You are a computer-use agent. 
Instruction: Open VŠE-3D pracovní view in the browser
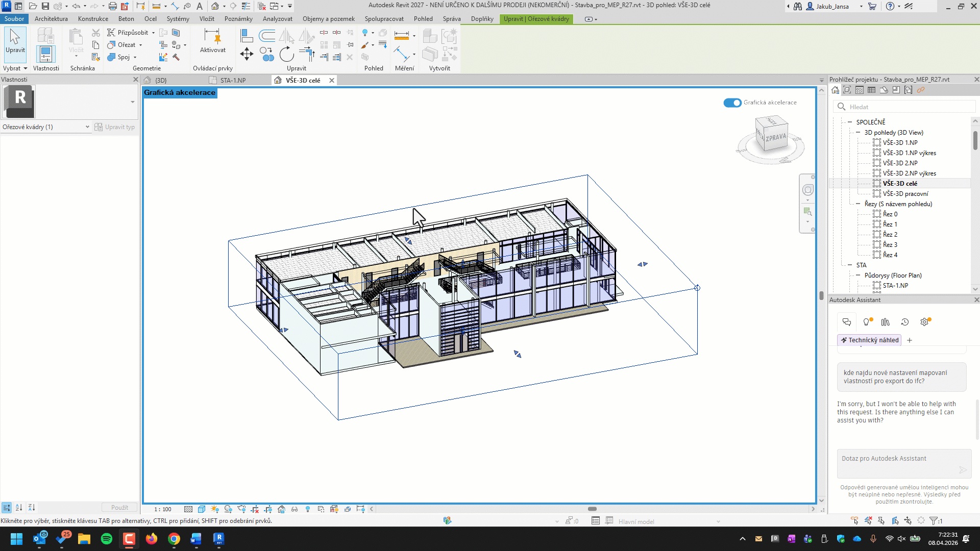coord(905,194)
